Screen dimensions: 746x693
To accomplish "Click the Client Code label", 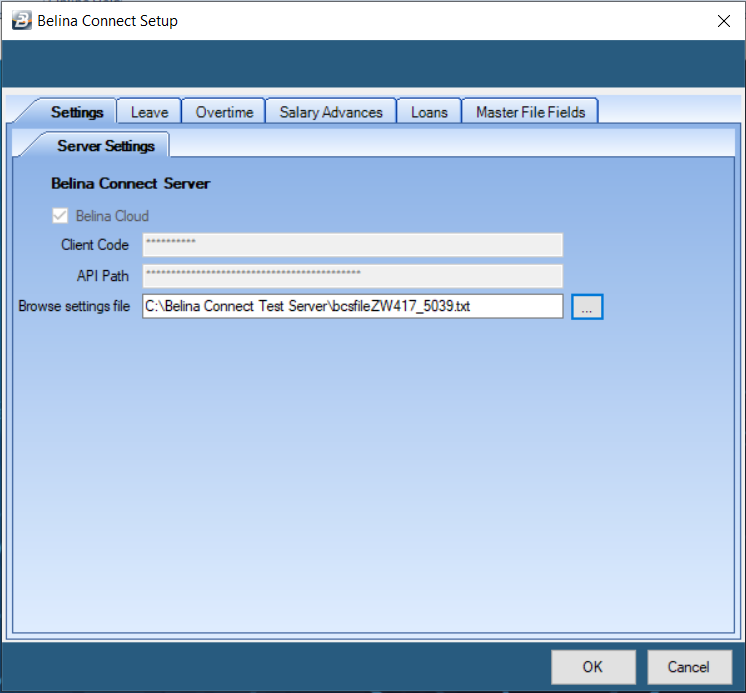I will click(95, 244).
